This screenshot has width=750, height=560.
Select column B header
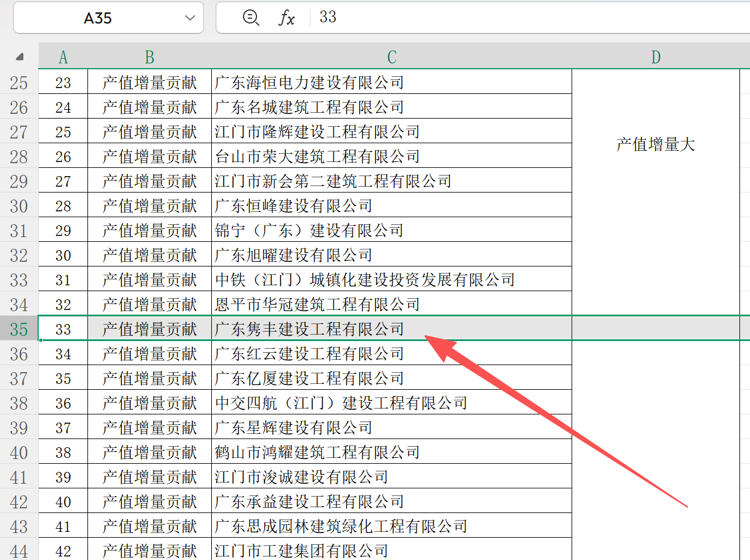pos(149,57)
